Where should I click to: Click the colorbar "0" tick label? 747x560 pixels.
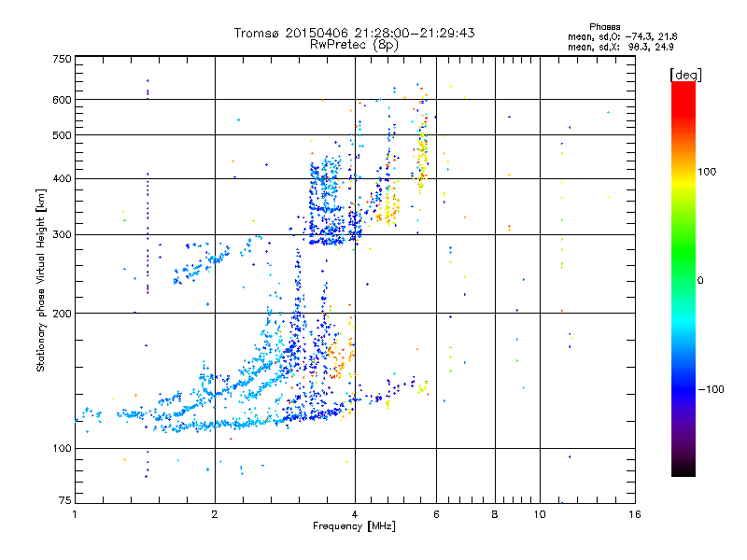click(x=700, y=281)
